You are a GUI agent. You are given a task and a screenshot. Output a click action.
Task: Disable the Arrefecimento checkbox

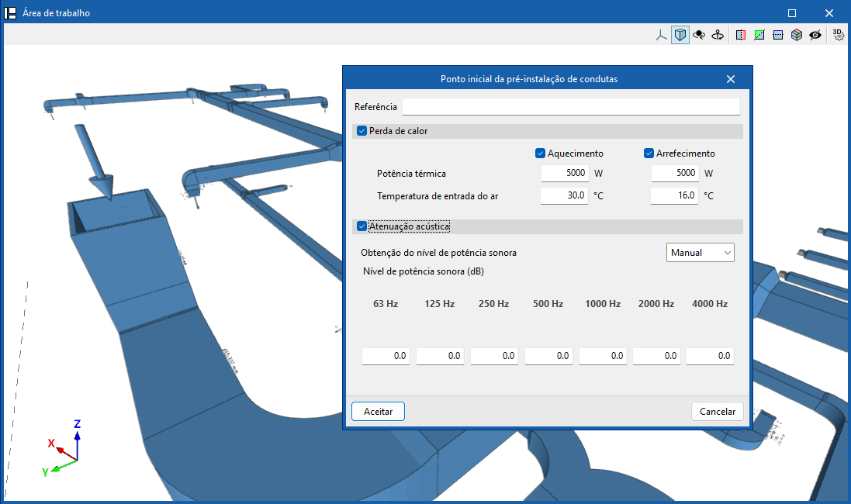[x=649, y=154]
